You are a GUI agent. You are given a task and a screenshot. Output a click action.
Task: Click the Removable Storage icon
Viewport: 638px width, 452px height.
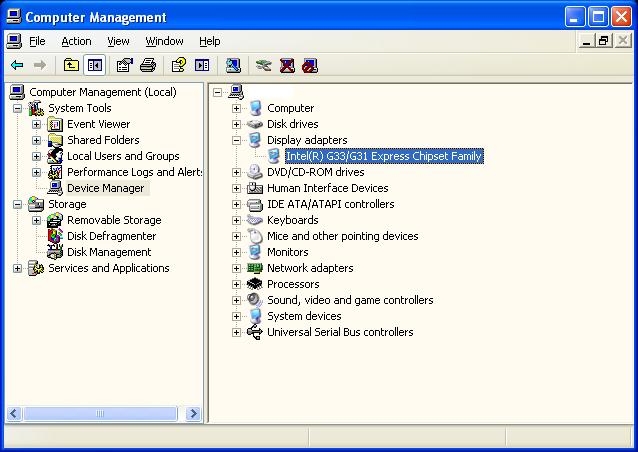[x=55, y=220]
